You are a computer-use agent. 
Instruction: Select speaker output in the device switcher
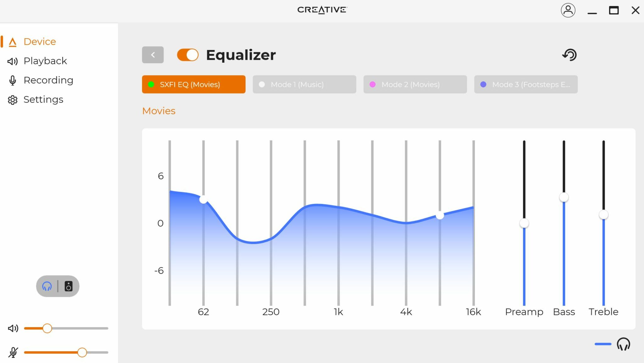(68, 286)
